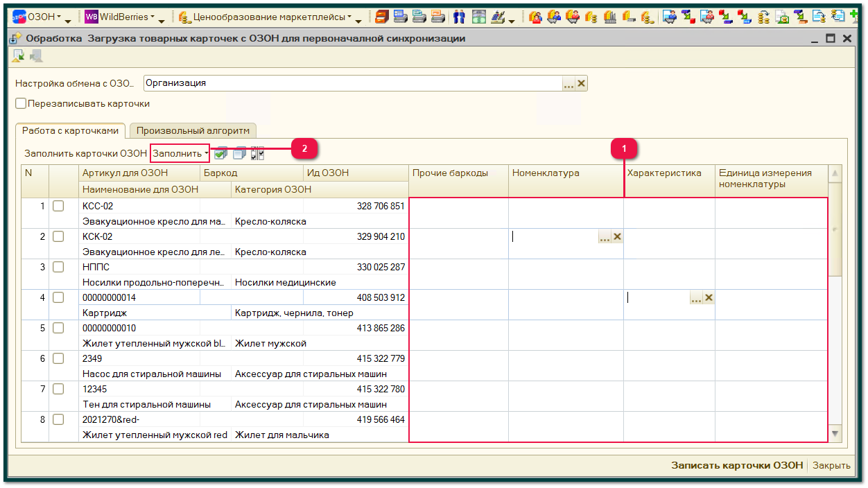Tick the checkbox for row 2 KCK-02
The image size is (868, 488).
tap(58, 236)
